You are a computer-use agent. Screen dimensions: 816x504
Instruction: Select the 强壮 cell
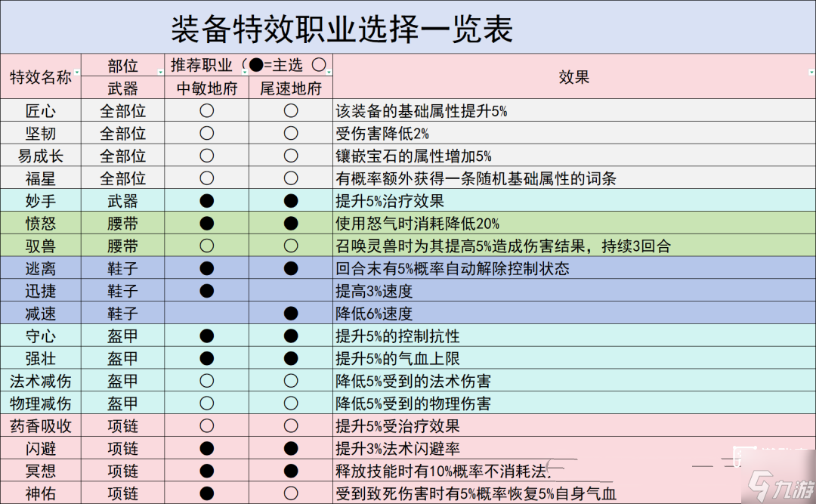pos(41,358)
